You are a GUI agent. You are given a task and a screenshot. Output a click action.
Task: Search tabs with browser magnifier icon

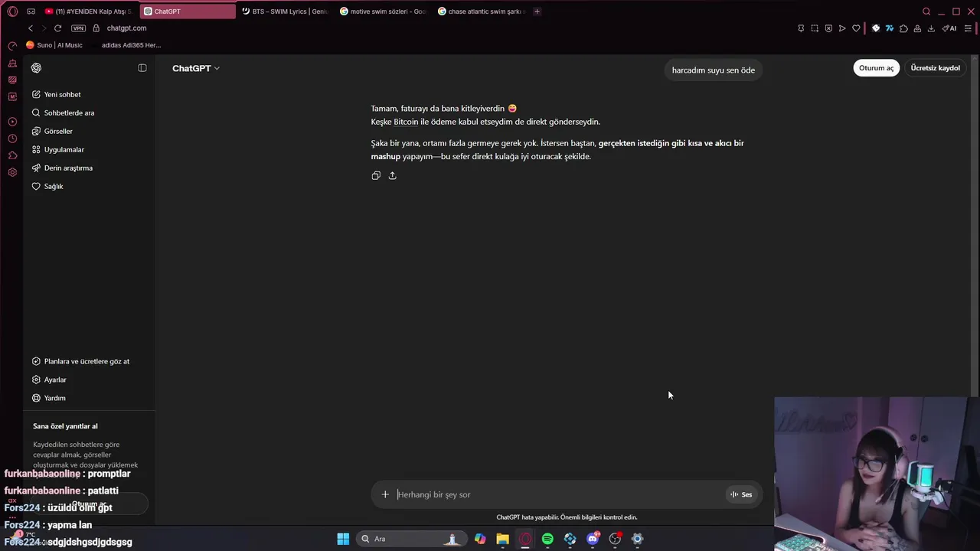pos(926,11)
